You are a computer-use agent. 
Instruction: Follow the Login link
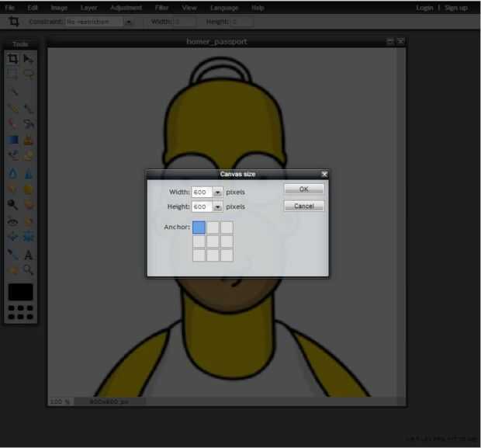pyautogui.click(x=424, y=8)
